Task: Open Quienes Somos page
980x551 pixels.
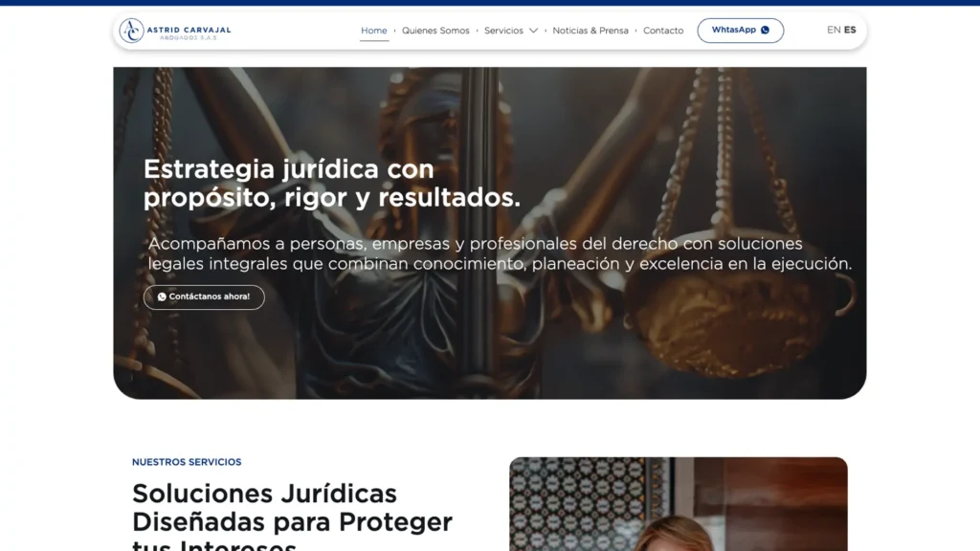Action: [x=435, y=31]
